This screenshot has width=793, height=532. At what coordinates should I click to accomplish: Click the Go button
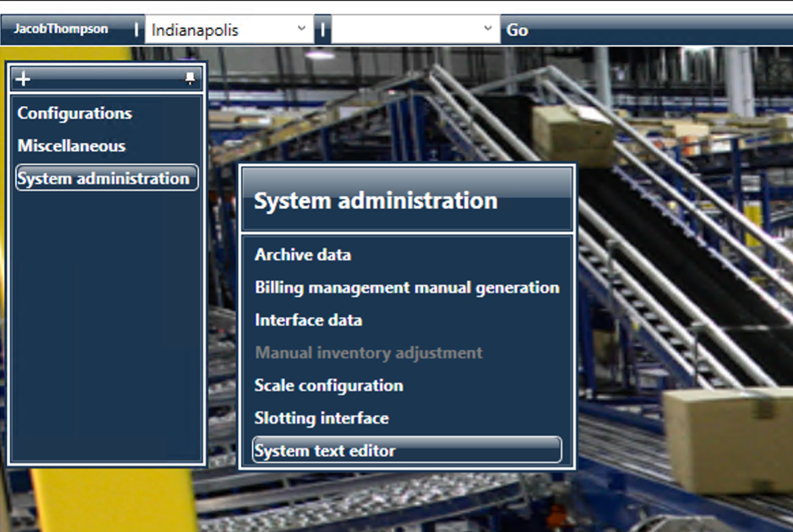click(516, 29)
